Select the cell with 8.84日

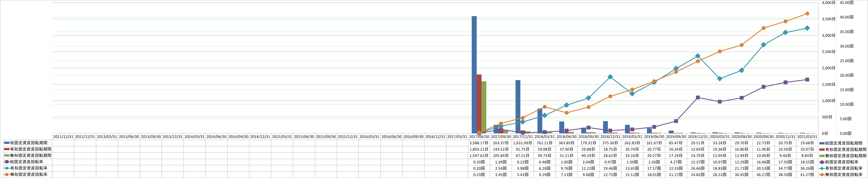coord(807,155)
